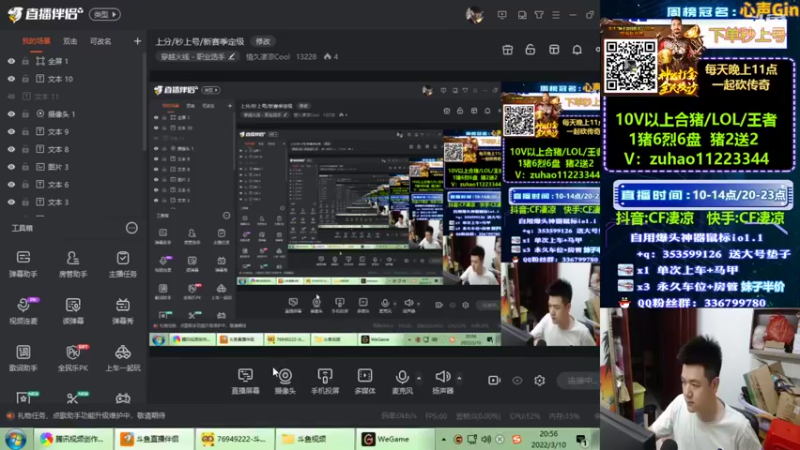Click the volume icon in system tray
This screenshot has width=800, height=450.
(x=486, y=439)
